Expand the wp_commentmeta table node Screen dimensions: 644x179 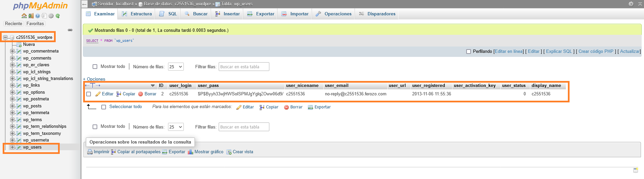(x=12, y=51)
